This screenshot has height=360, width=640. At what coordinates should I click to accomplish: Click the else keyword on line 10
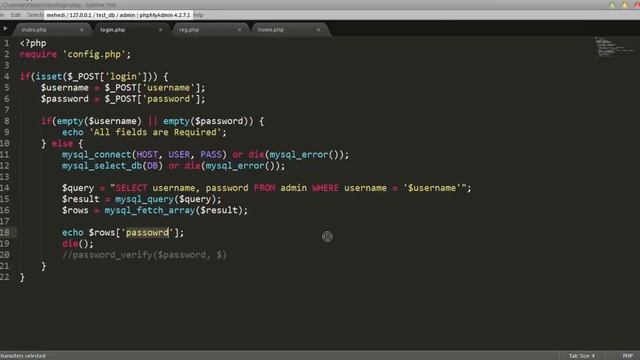click(62, 144)
